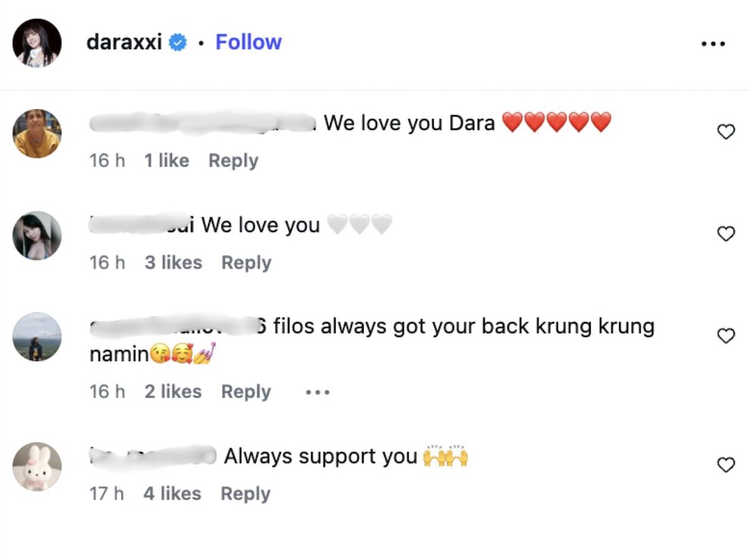Open the yellow-shirt commenter's avatar
The width and height of the screenshot is (749, 560).
coord(37,133)
